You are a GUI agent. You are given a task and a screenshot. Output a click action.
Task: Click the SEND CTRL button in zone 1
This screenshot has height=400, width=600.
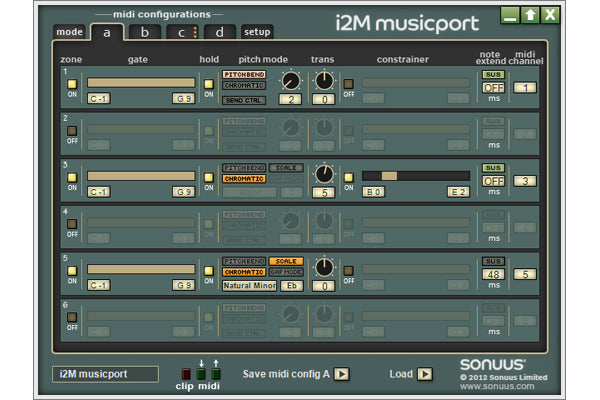(x=243, y=100)
